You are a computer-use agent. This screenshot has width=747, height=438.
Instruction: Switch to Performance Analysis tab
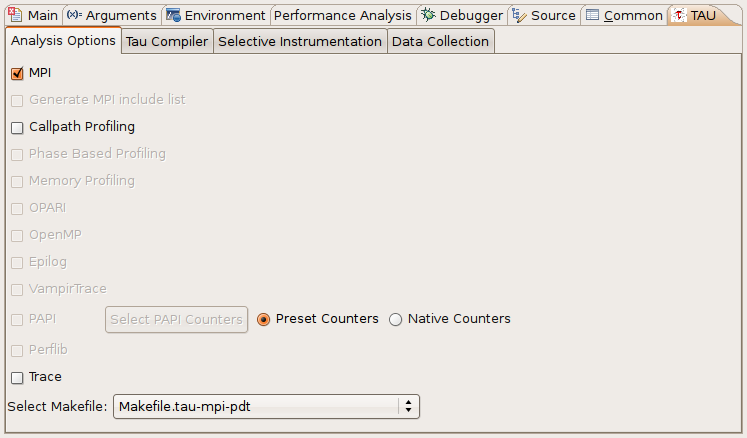tap(343, 16)
